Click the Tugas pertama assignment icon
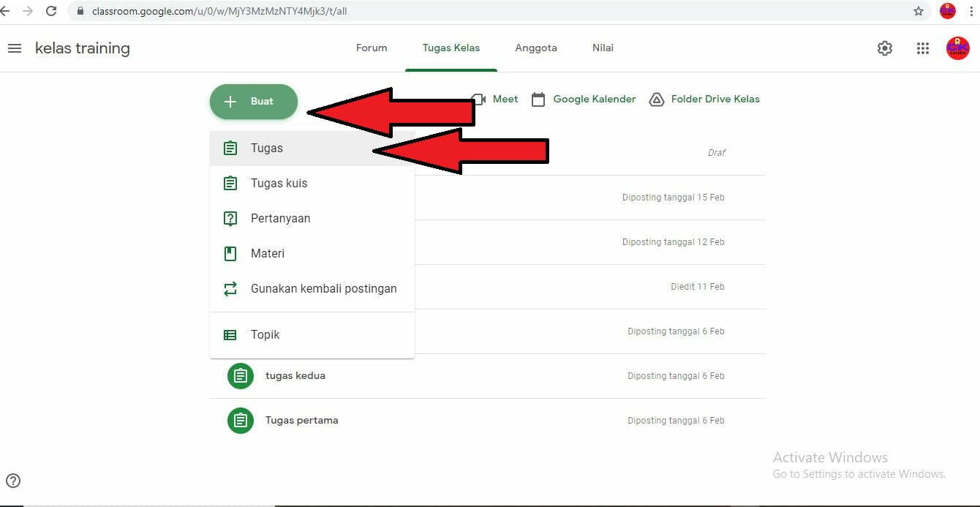This screenshot has height=507, width=980. pos(240,421)
